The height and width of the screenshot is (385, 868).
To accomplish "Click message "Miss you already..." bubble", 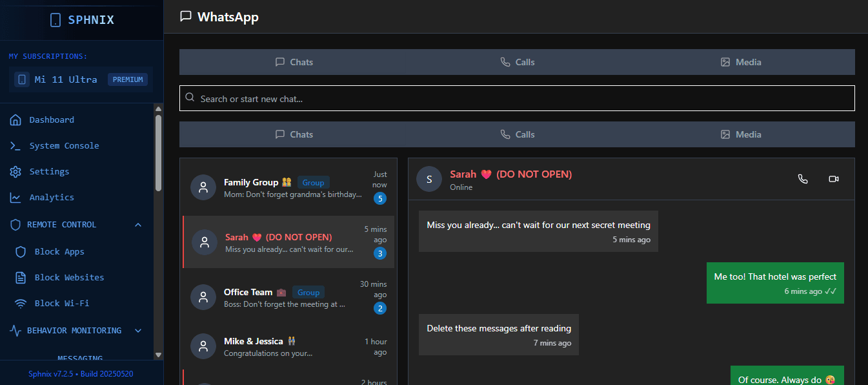I will pyautogui.click(x=538, y=231).
